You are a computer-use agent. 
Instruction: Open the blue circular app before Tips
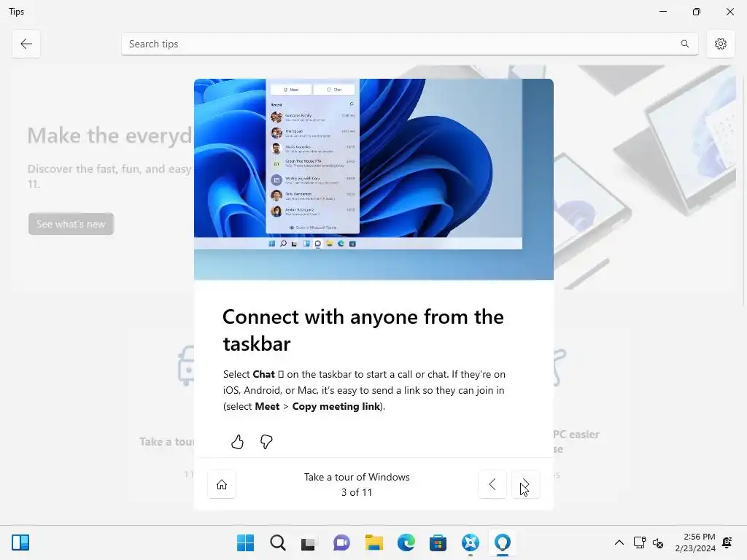tap(471, 542)
